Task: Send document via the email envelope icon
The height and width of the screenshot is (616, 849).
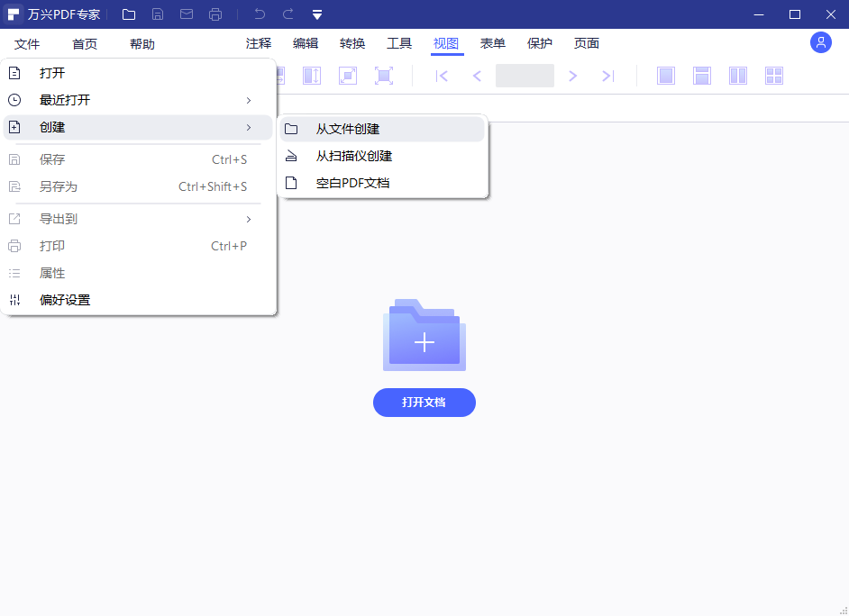Action: (187, 14)
